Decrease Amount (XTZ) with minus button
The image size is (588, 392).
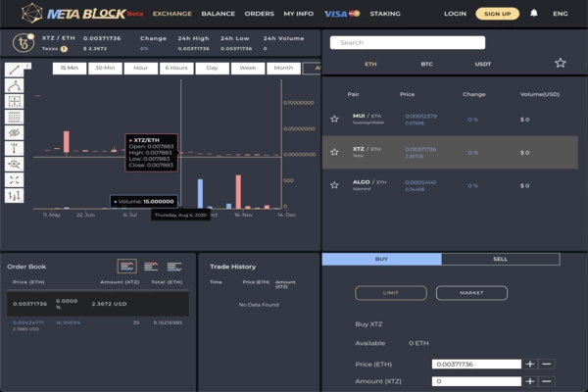click(x=547, y=381)
